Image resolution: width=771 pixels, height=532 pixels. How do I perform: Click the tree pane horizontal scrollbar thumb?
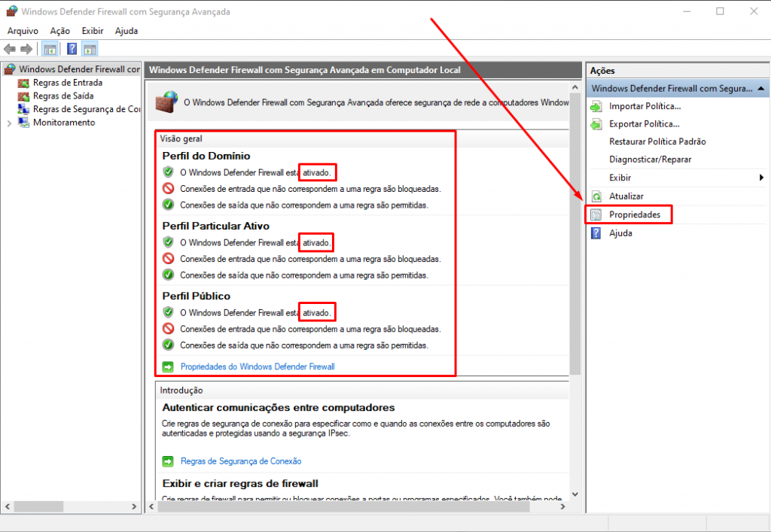(38, 506)
